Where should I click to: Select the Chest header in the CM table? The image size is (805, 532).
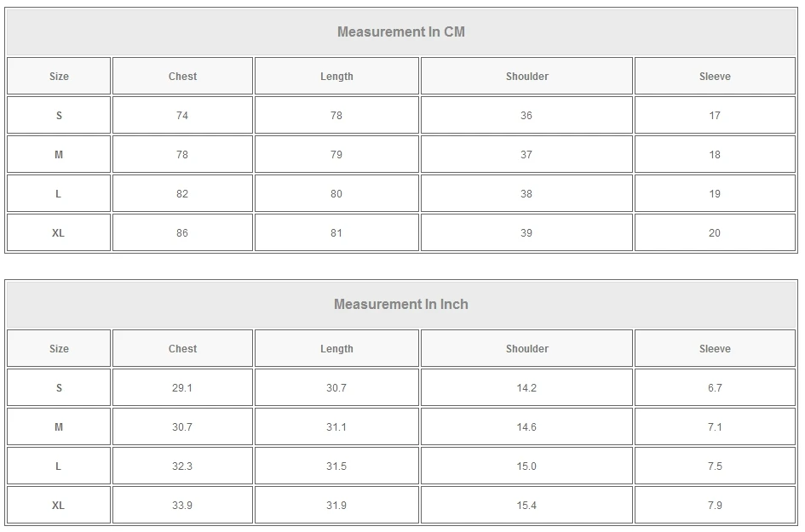(182, 77)
